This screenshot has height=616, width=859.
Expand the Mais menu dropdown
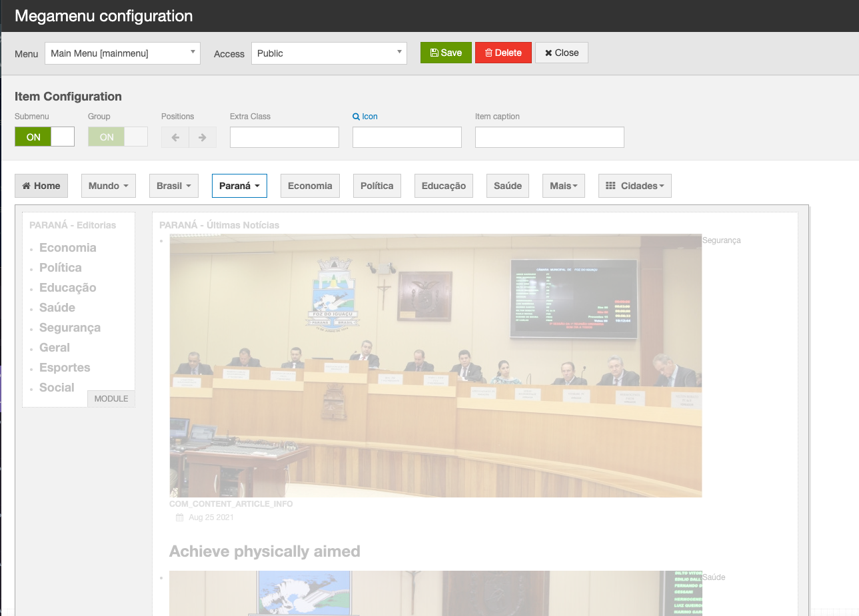(x=563, y=186)
